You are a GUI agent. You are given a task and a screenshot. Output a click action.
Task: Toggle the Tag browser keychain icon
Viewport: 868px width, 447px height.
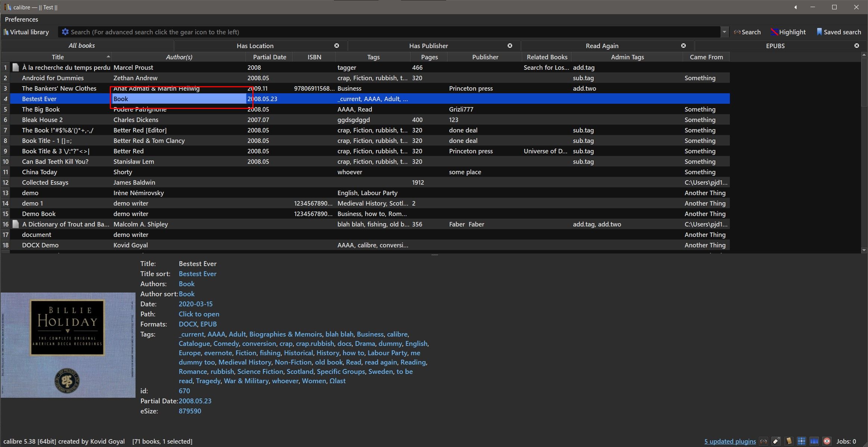776,441
